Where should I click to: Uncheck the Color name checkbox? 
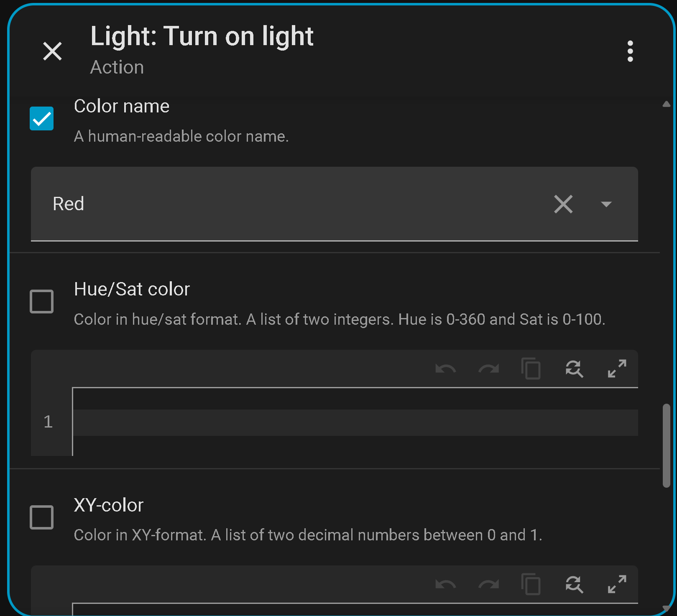click(42, 119)
